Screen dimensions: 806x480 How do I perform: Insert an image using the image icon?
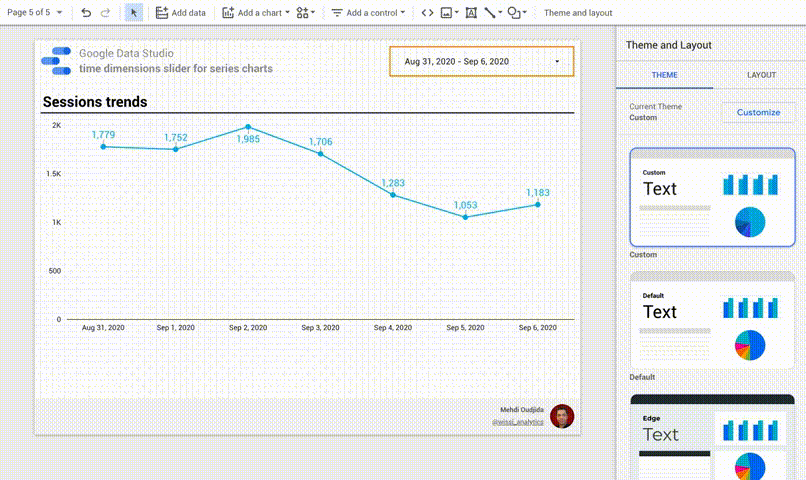point(449,13)
